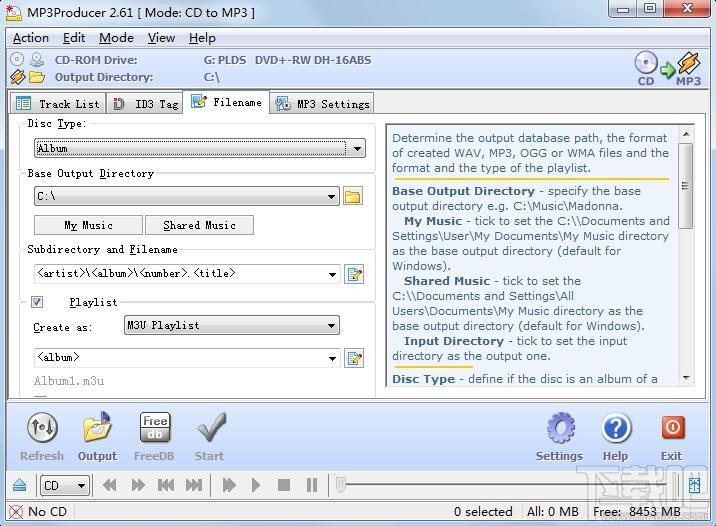
Task: Click the eject tray icon
Action: pyautogui.click(x=20, y=485)
